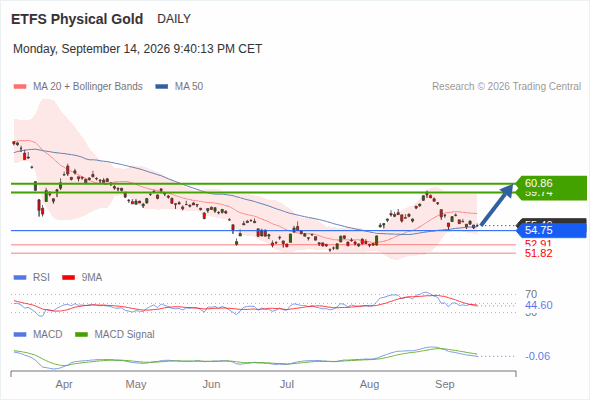Click the RSI value 44.60

tap(539, 305)
